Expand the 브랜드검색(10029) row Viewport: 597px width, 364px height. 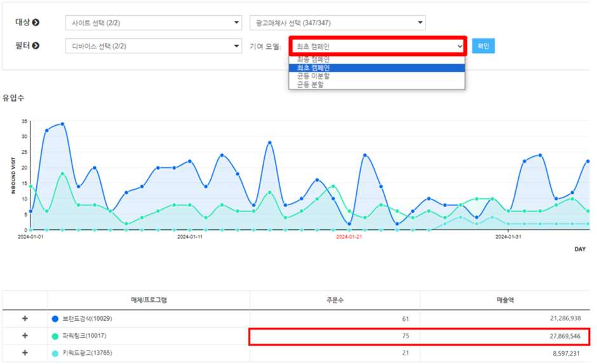click(x=25, y=319)
